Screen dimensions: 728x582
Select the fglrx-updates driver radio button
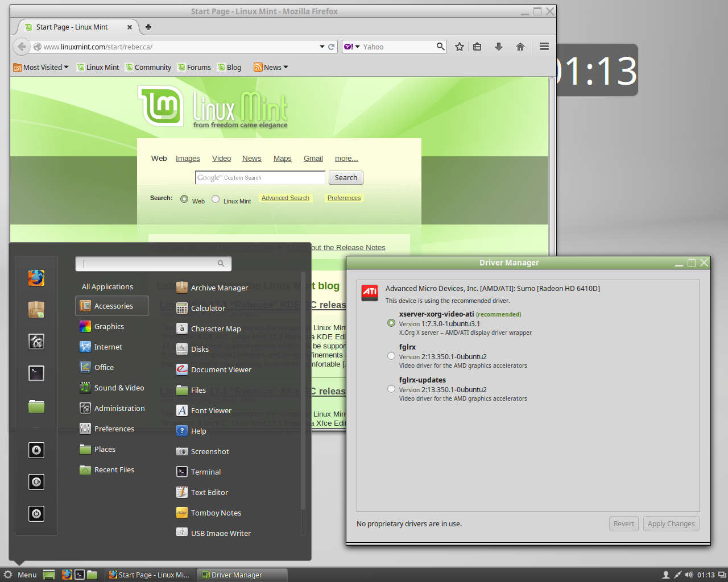[x=391, y=389]
